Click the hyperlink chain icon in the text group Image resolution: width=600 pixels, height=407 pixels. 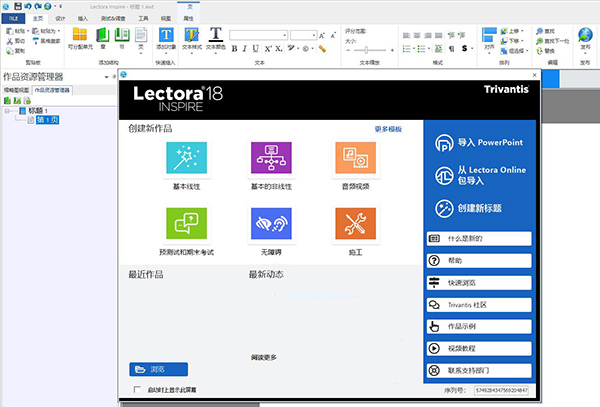coord(322,49)
